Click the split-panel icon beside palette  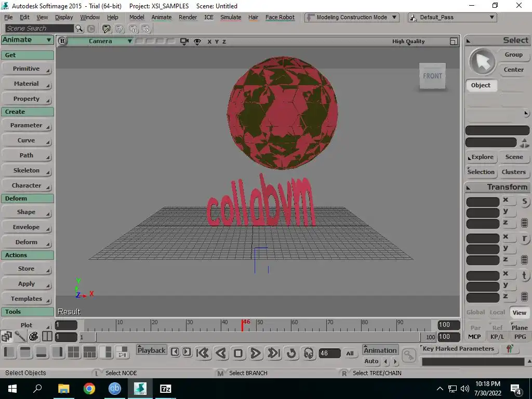pos(47,337)
